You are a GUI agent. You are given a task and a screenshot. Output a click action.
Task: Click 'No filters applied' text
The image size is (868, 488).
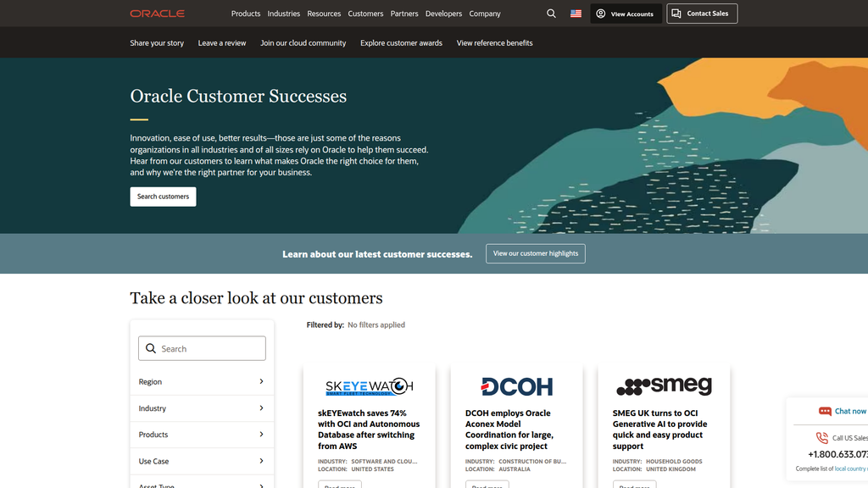coord(376,324)
